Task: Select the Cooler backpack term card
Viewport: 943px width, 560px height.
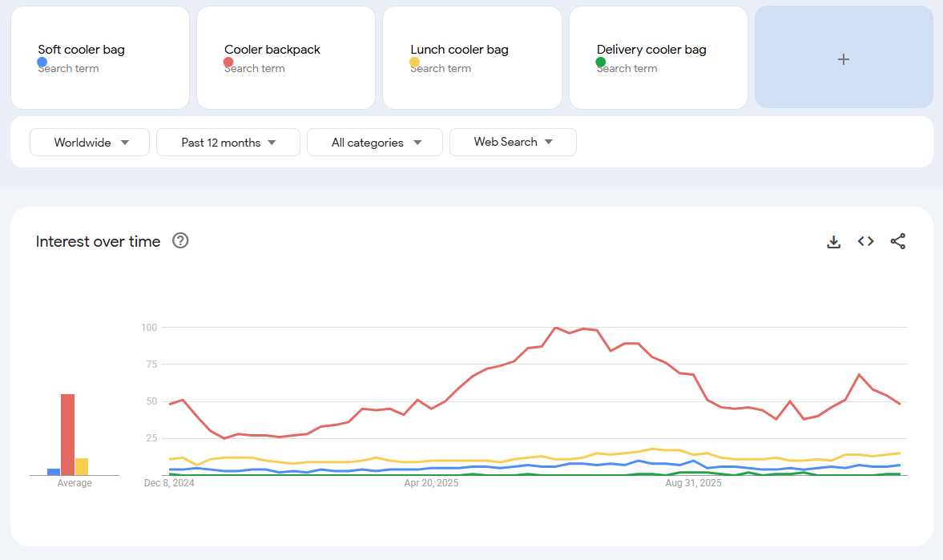Action: [x=286, y=58]
